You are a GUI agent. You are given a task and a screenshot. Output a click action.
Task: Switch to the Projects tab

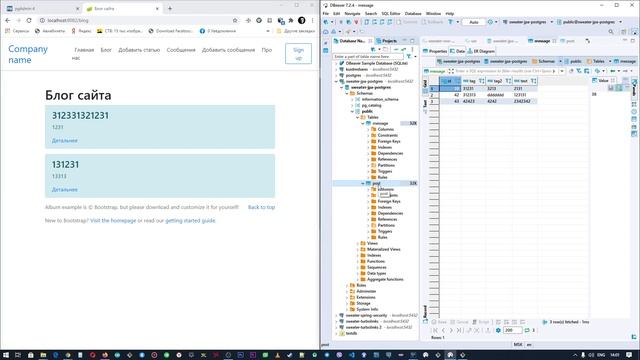click(x=387, y=41)
